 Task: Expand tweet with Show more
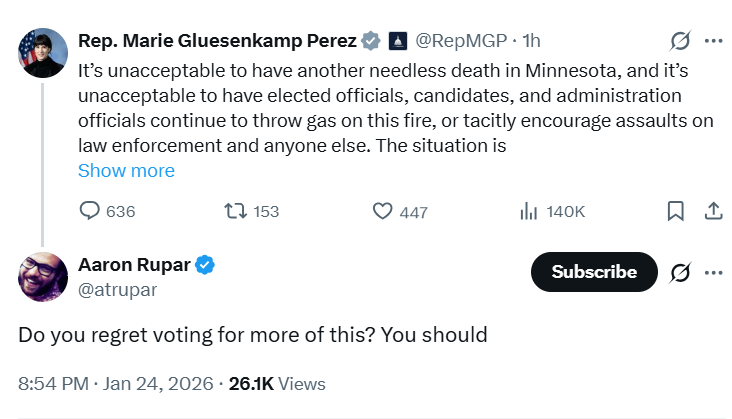pos(126,171)
